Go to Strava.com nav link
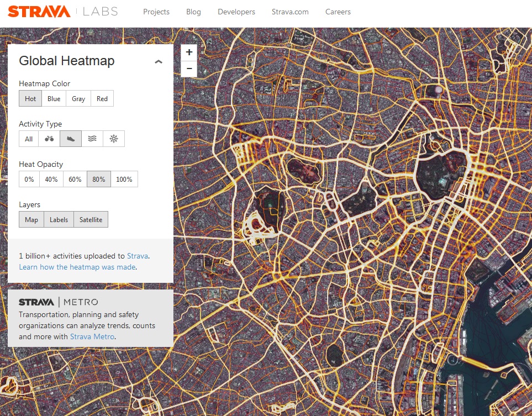This screenshot has width=532, height=416. point(290,12)
